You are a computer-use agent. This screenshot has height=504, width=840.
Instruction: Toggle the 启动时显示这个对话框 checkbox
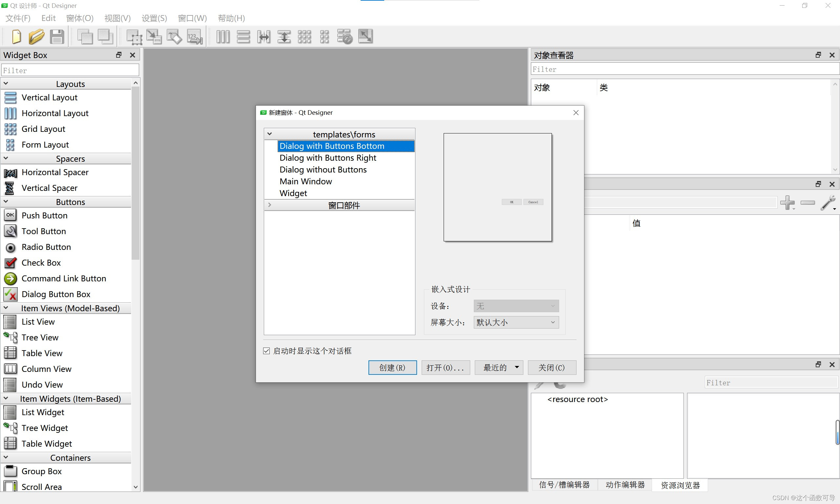tap(266, 351)
